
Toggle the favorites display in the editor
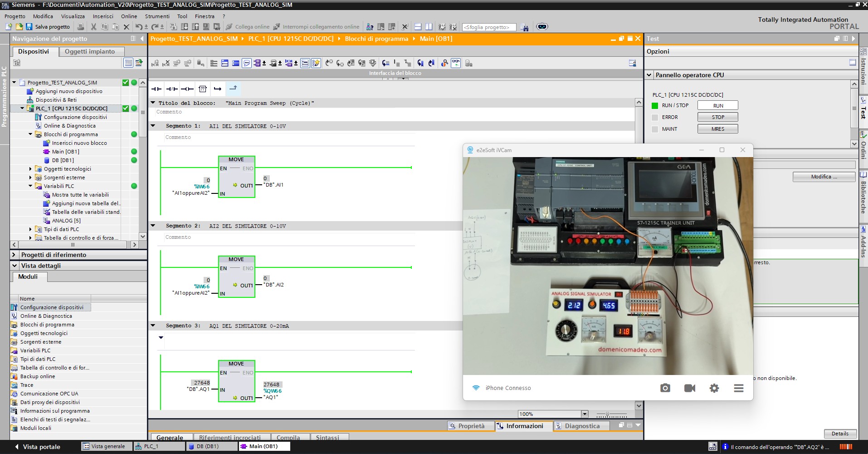pos(316,63)
